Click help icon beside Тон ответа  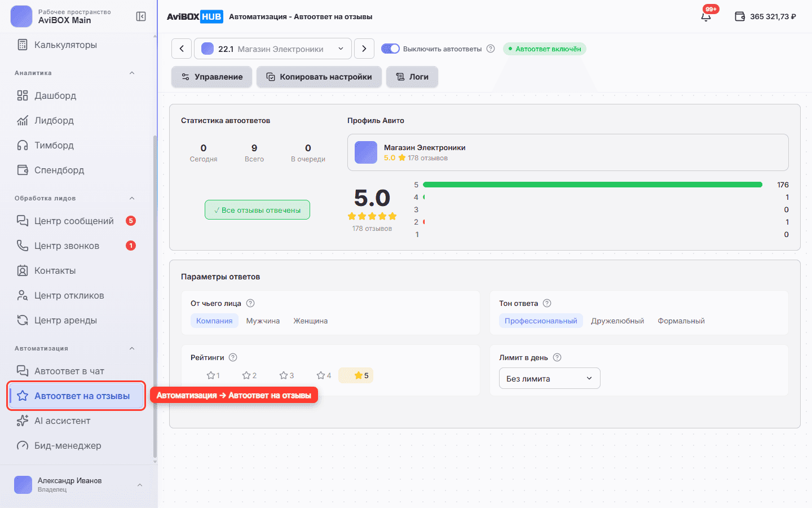(x=547, y=303)
